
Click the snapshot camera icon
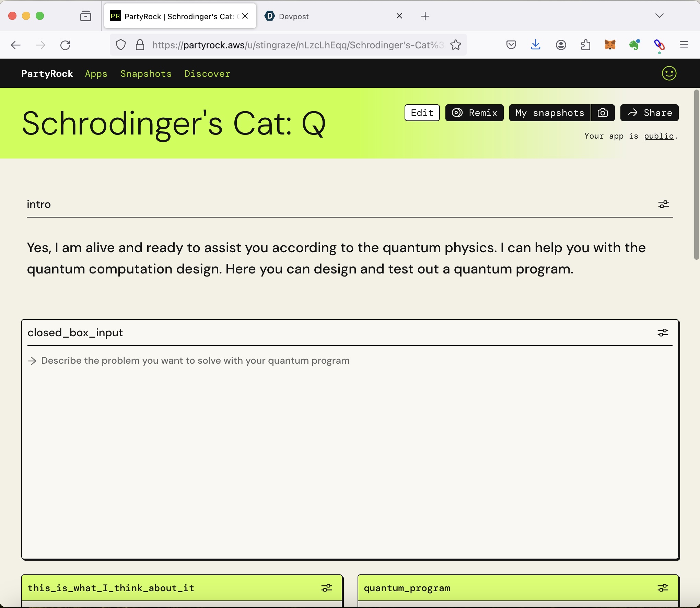coord(603,113)
